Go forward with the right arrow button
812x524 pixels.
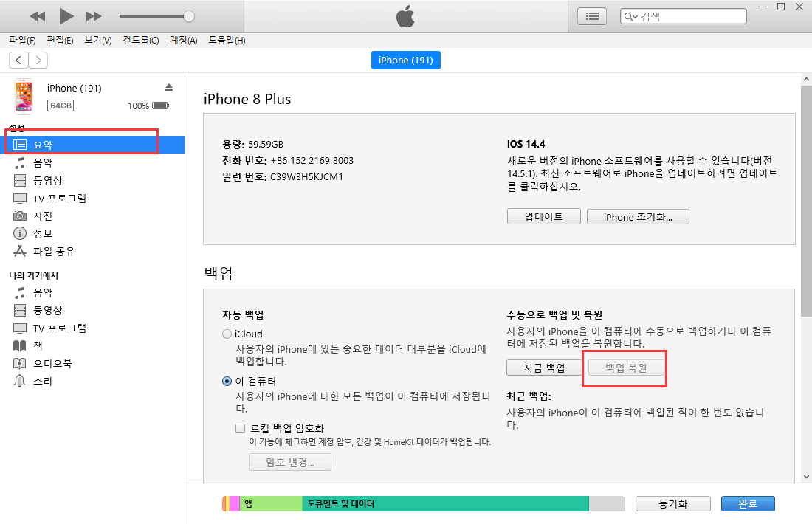(38, 60)
